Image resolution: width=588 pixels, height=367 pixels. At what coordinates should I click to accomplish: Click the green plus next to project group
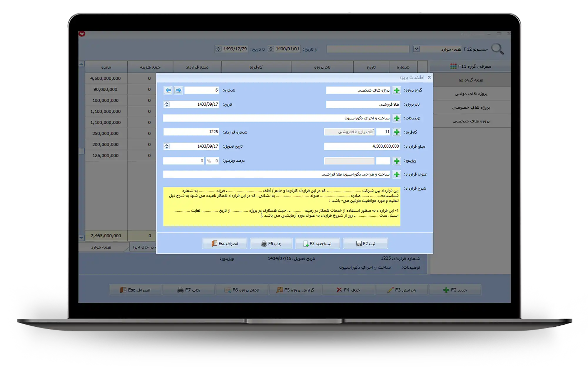point(397,90)
